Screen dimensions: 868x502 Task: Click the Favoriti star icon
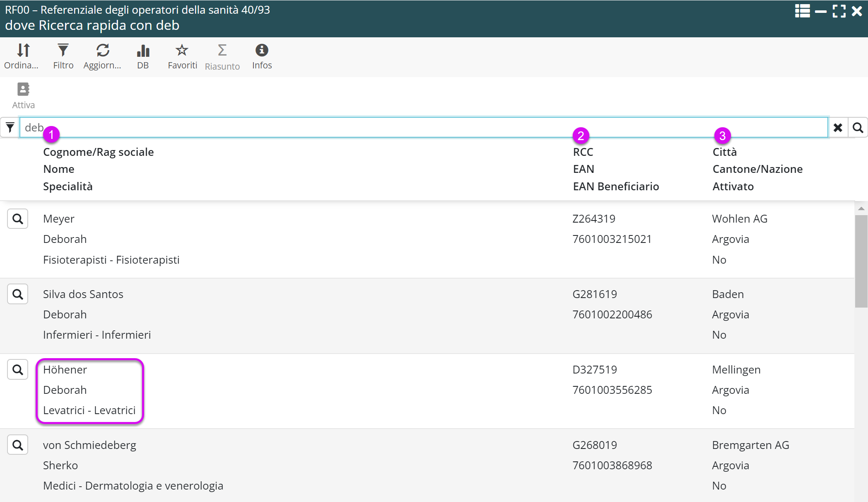(x=182, y=51)
